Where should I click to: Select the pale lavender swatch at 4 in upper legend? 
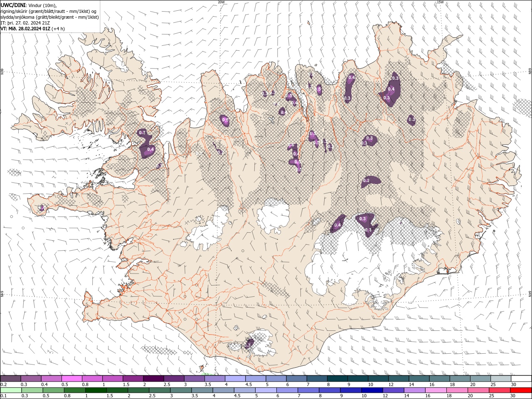pyautogui.click(x=235, y=379)
